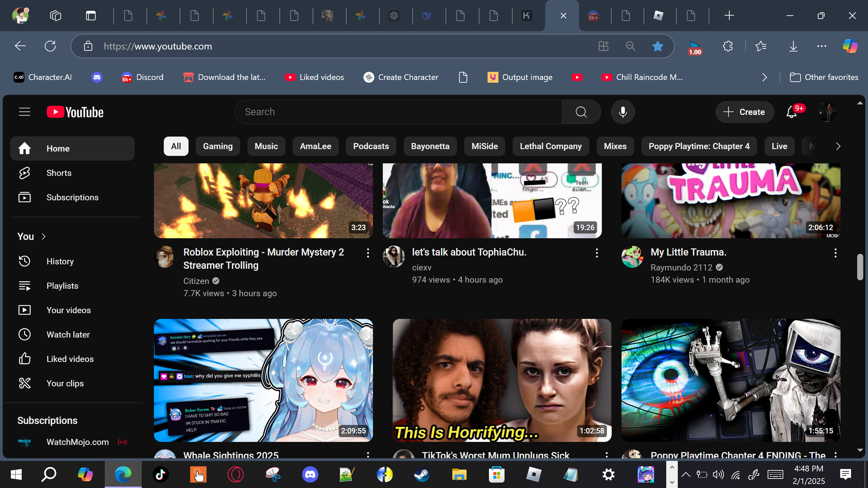Toggle favorite star in address bar
868x488 pixels.
[657, 46]
